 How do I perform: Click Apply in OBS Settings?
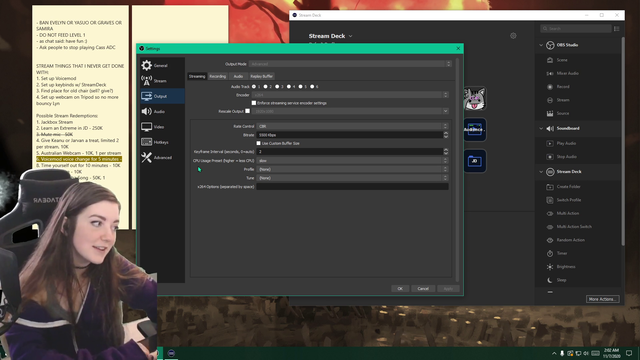click(448, 289)
